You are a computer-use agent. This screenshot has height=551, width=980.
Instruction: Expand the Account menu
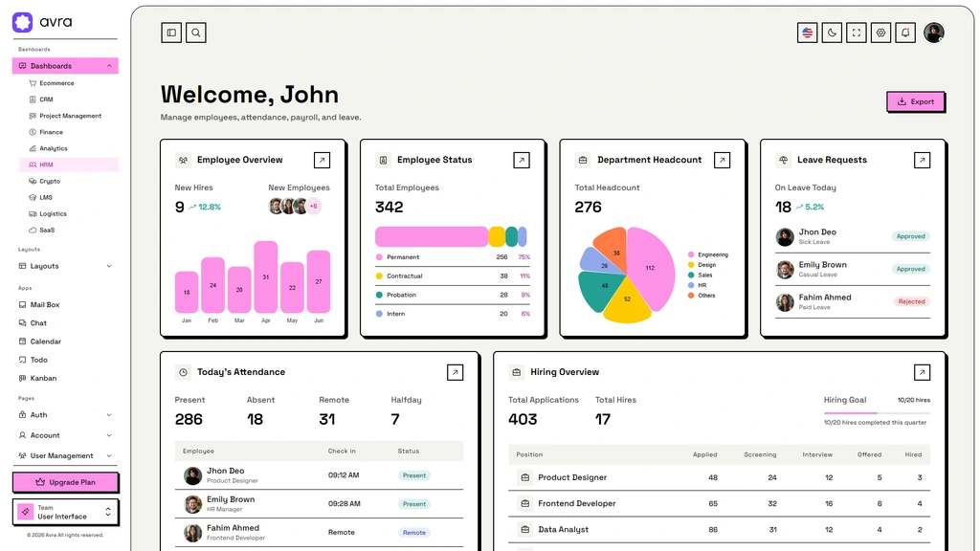(x=65, y=435)
